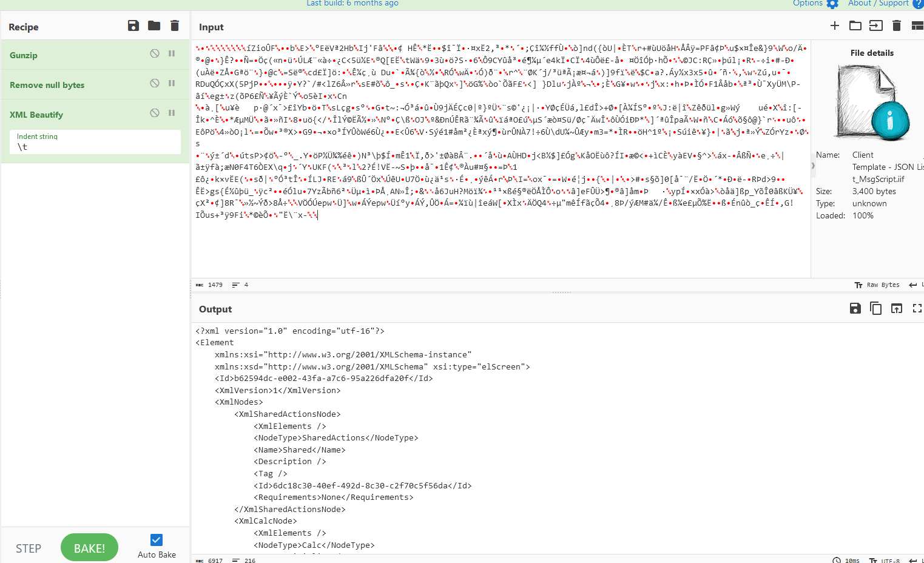Open the output line-ending selector

click(x=914, y=560)
